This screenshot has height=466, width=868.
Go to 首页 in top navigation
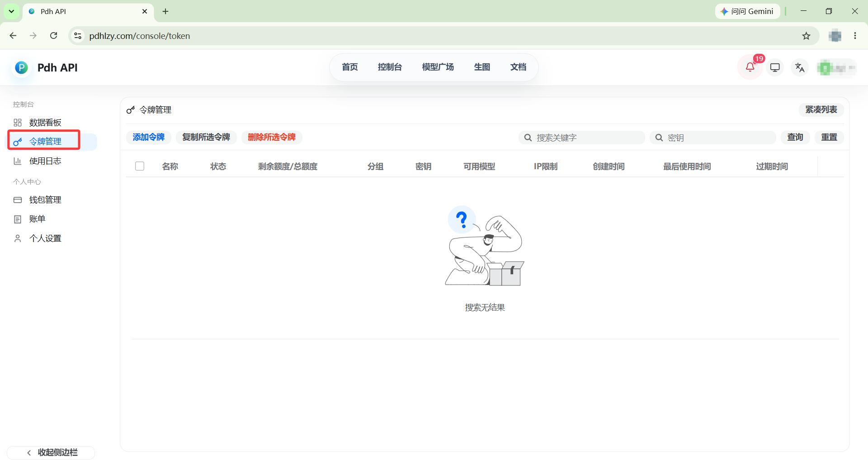[350, 67]
